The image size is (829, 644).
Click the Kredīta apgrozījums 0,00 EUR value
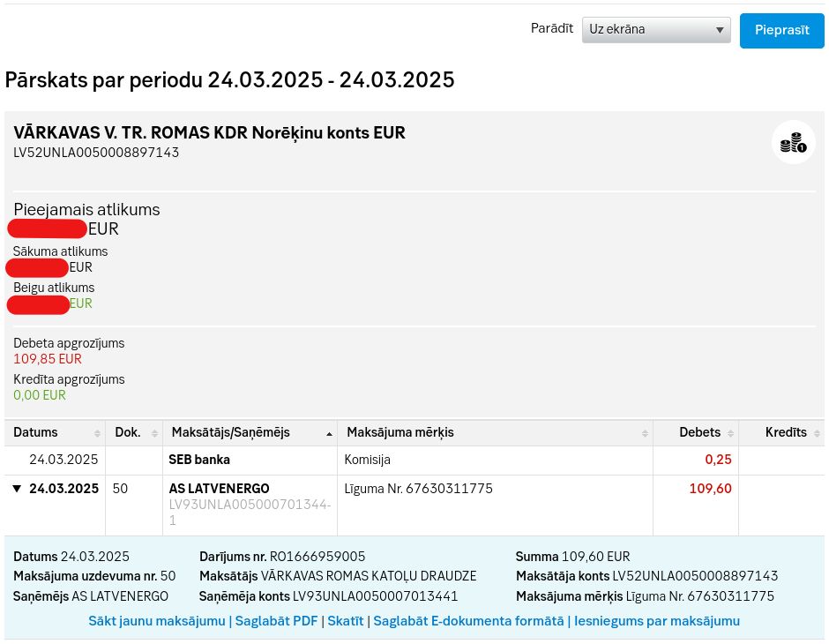point(40,395)
